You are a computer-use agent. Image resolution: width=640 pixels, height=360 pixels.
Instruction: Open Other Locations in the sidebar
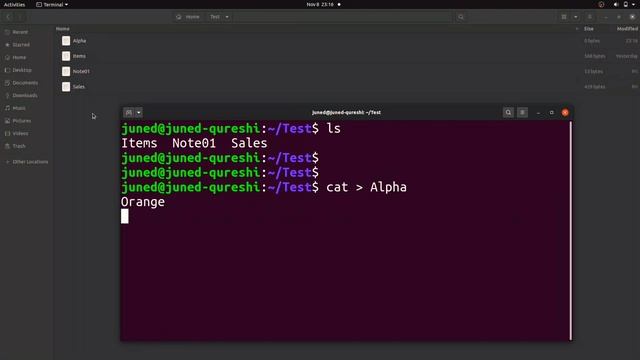(x=26, y=162)
